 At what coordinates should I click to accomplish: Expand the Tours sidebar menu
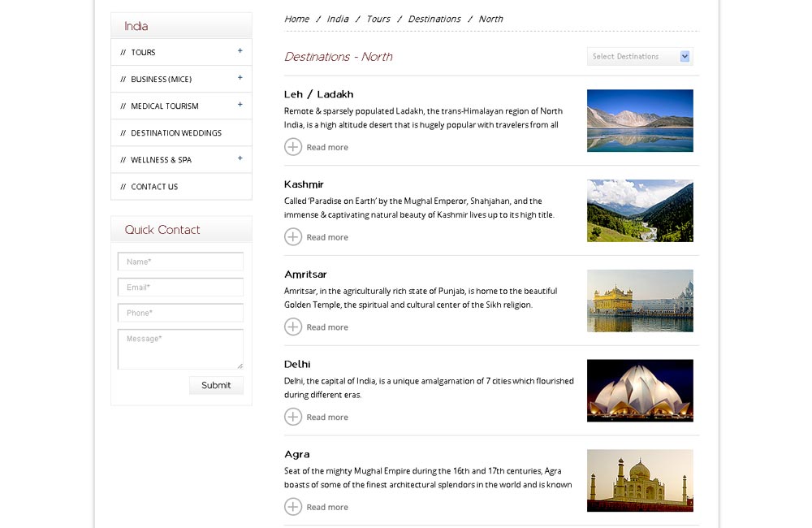pos(240,51)
